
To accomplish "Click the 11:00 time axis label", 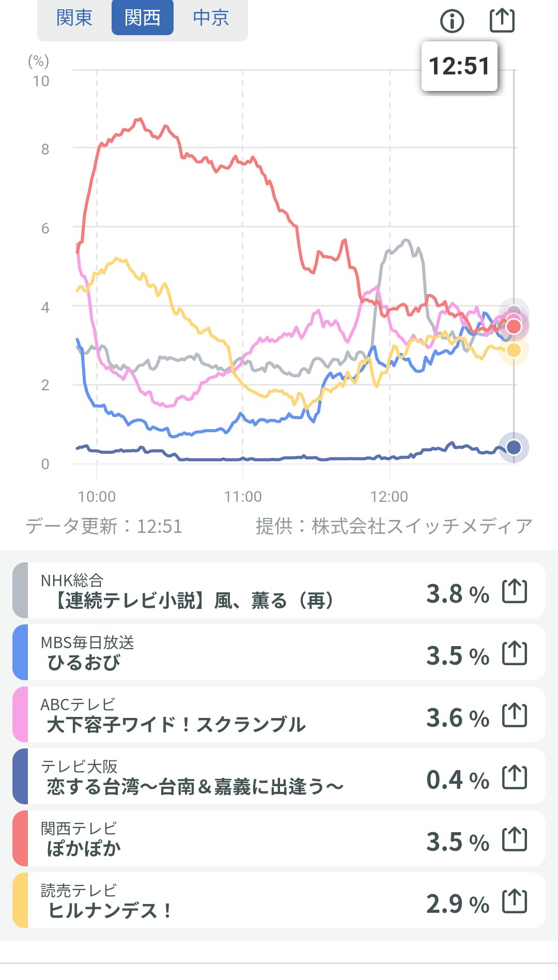I will pyautogui.click(x=243, y=497).
